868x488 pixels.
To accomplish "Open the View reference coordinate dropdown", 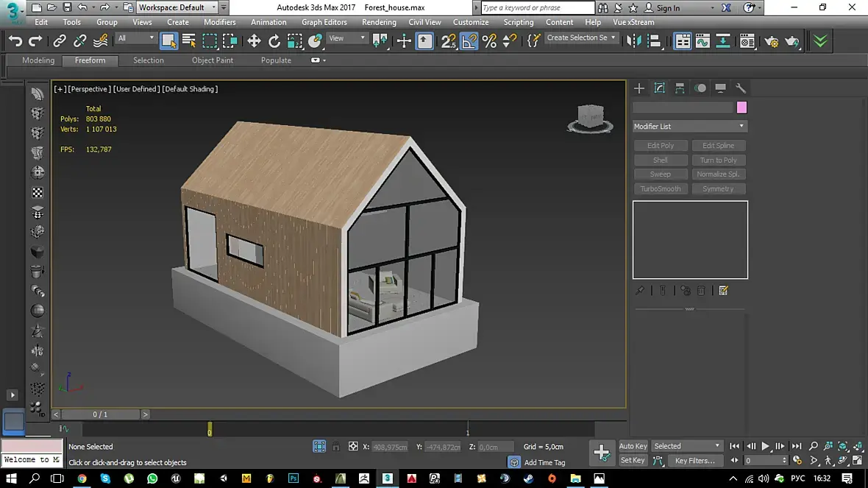I will coord(346,38).
